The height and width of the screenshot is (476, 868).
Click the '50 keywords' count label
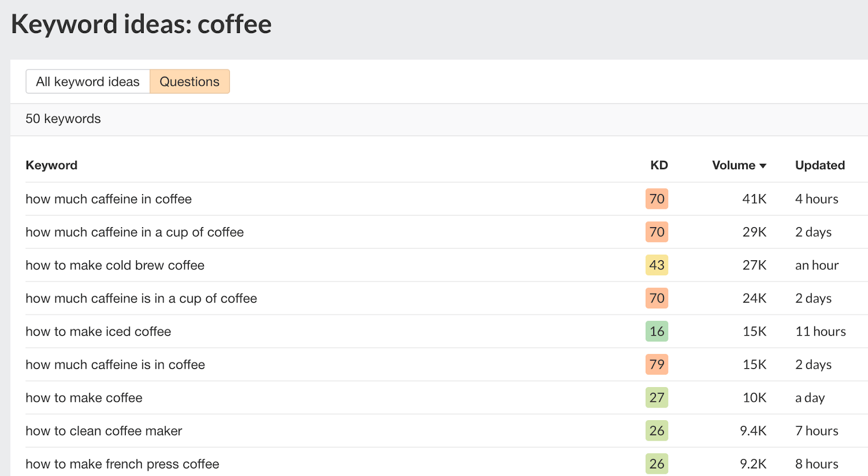pyautogui.click(x=63, y=119)
